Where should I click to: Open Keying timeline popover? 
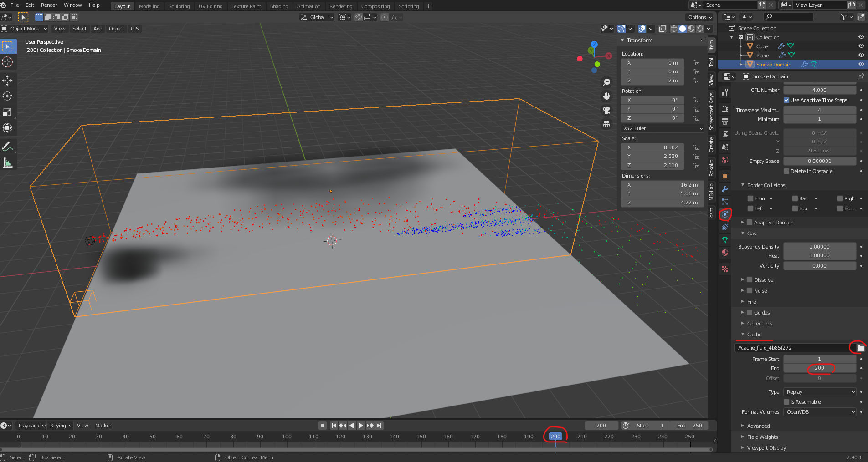coord(61,426)
